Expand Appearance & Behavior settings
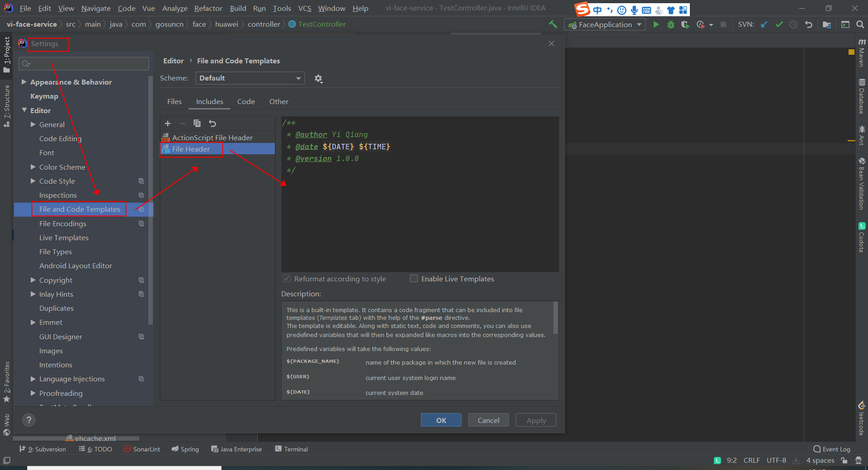Screen dimensions: 868x470 coord(24,82)
